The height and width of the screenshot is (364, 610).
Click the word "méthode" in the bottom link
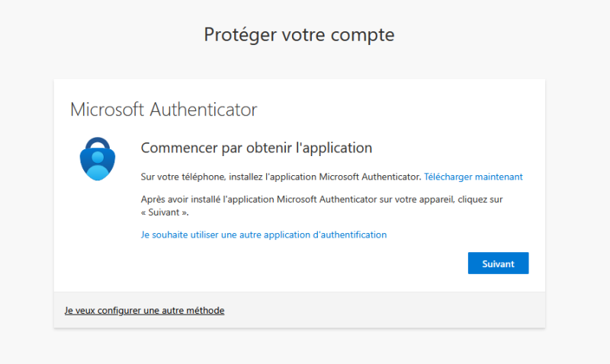click(204, 311)
